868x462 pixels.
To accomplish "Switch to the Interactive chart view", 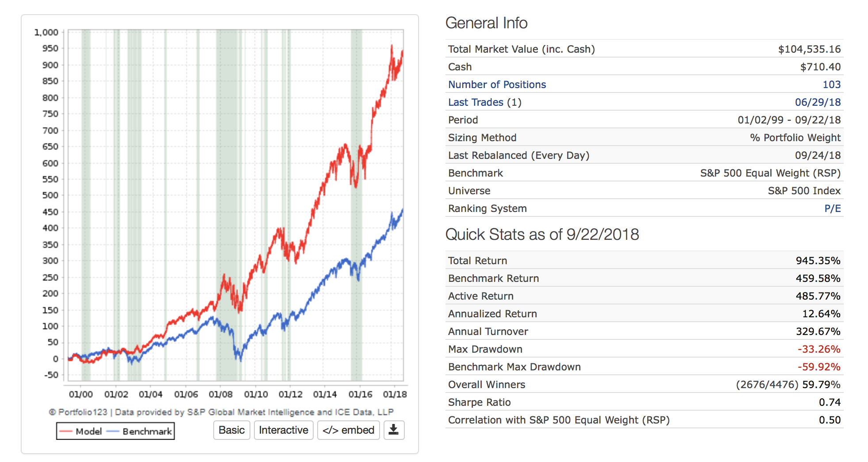I will tap(284, 430).
